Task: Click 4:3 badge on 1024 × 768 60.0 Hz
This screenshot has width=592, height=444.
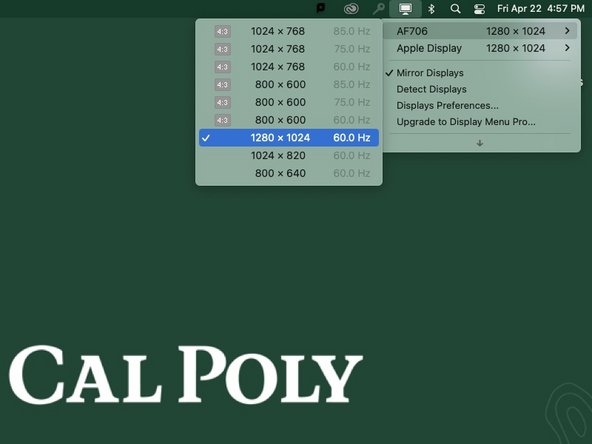Action: pyautogui.click(x=222, y=67)
